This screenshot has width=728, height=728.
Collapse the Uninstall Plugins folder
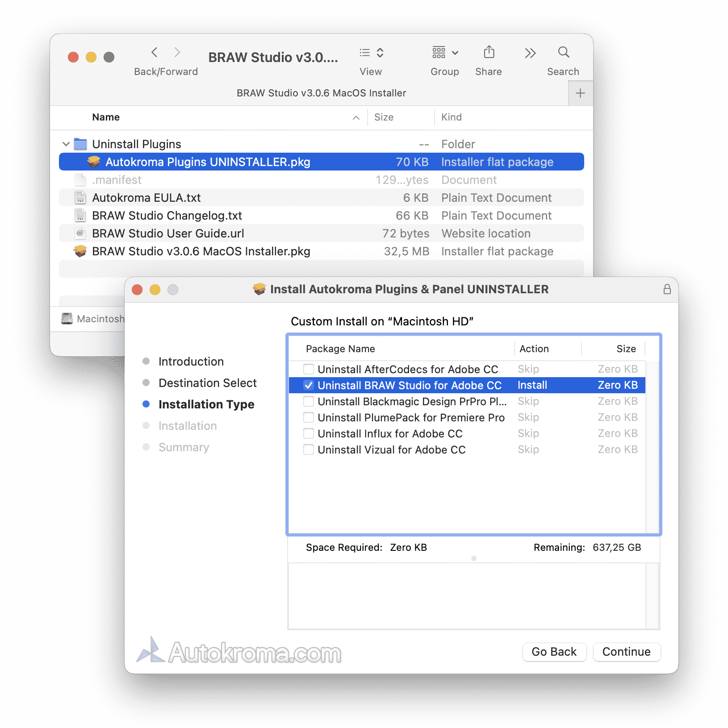(66, 144)
